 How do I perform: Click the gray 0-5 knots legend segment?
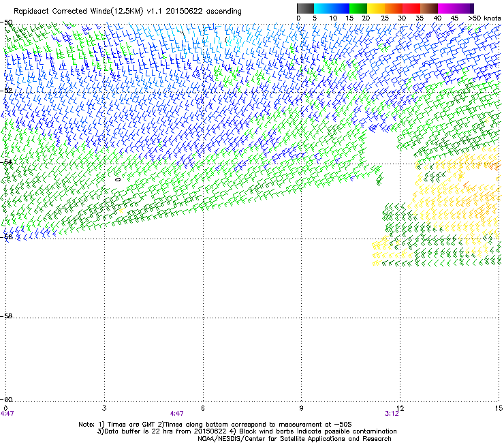[x=306, y=8]
